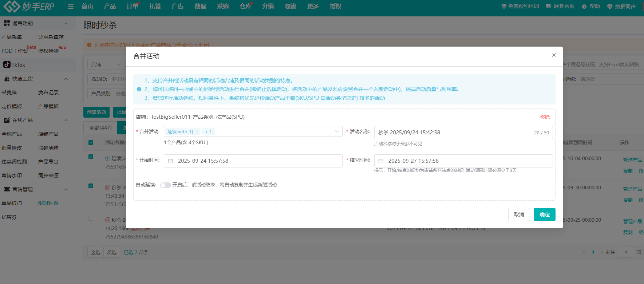The image size is (644, 284).
Task: Click the 反选 button below the table
Action: tap(112, 252)
